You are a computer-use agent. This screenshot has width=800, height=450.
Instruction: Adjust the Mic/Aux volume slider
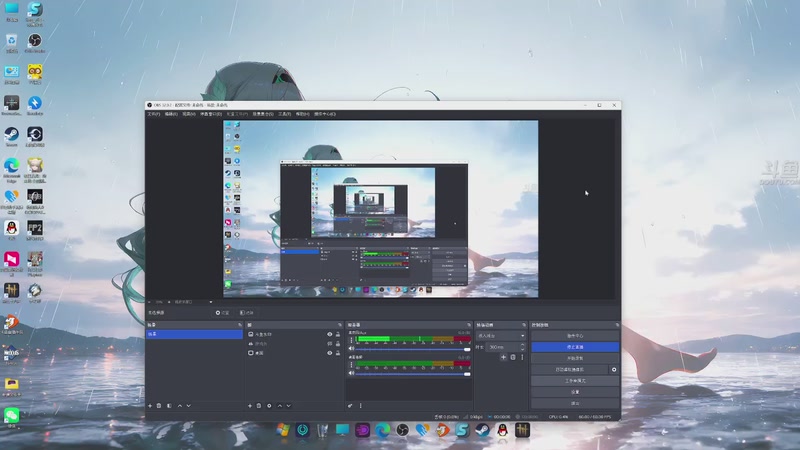point(413,349)
